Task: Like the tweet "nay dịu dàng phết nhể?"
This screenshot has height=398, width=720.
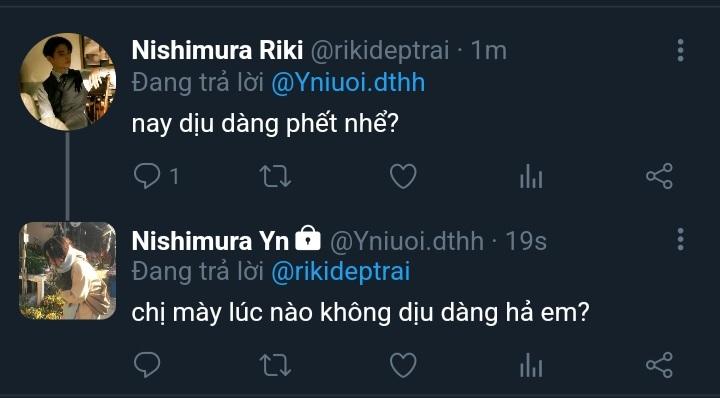Action: [403, 176]
